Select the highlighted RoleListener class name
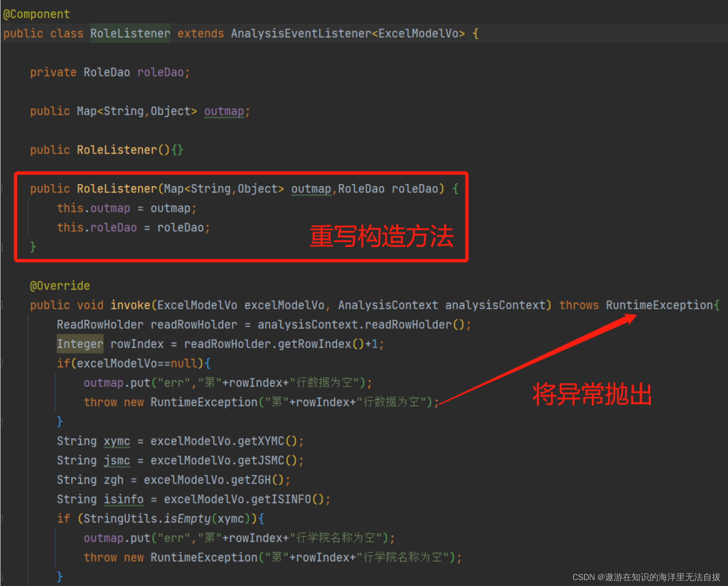Screen dimensions: 728x586 (130, 33)
